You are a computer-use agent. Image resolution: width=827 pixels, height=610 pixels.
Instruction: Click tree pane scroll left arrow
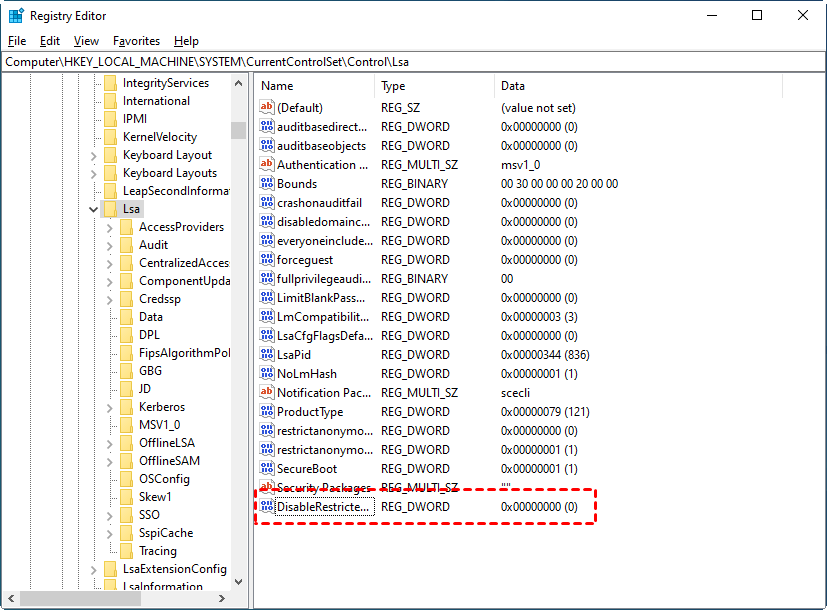click(x=11, y=598)
